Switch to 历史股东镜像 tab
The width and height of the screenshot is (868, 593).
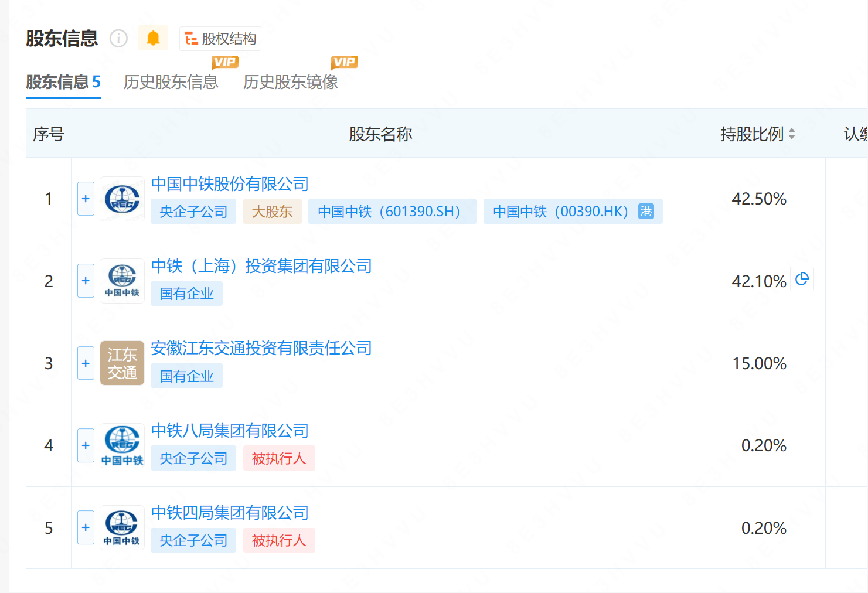click(290, 82)
